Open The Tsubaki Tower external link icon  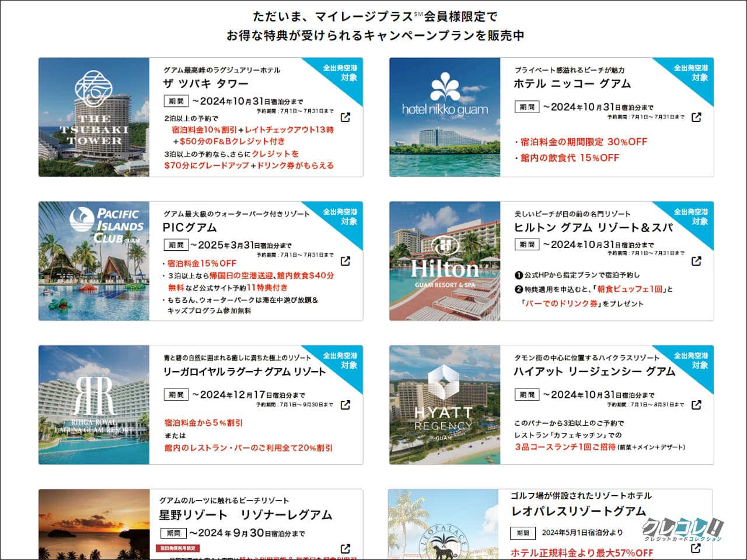pos(346,117)
